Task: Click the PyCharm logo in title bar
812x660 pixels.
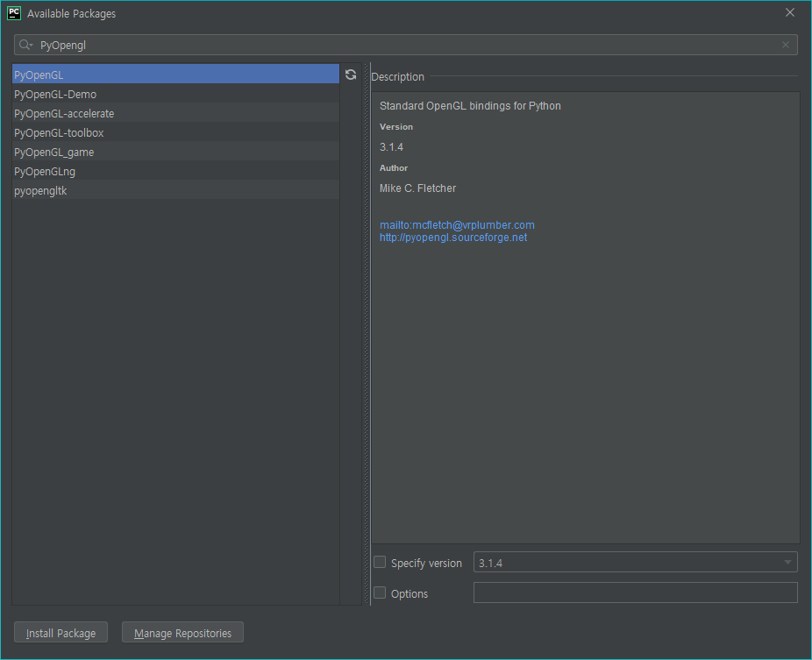Action: point(14,13)
